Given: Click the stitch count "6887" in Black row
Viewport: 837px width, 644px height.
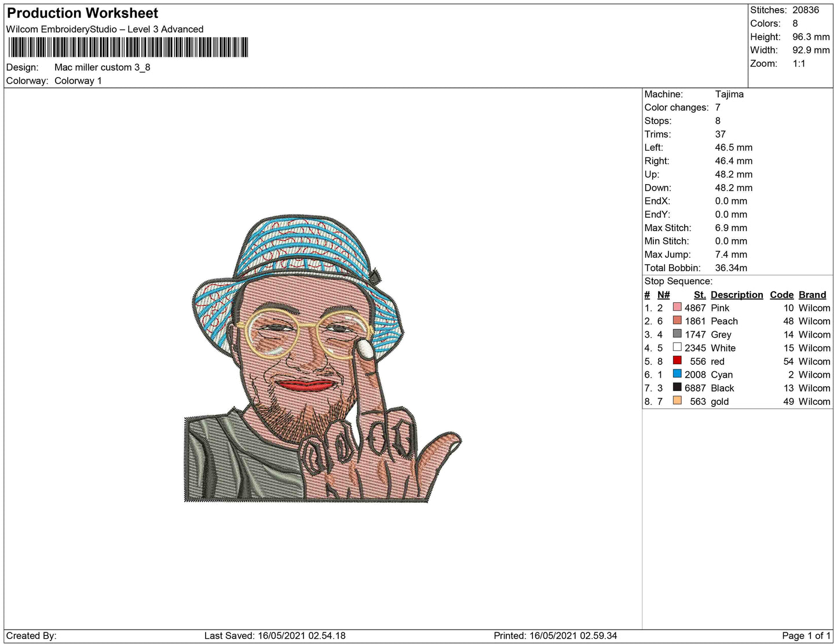Looking at the screenshot, I should click(695, 387).
